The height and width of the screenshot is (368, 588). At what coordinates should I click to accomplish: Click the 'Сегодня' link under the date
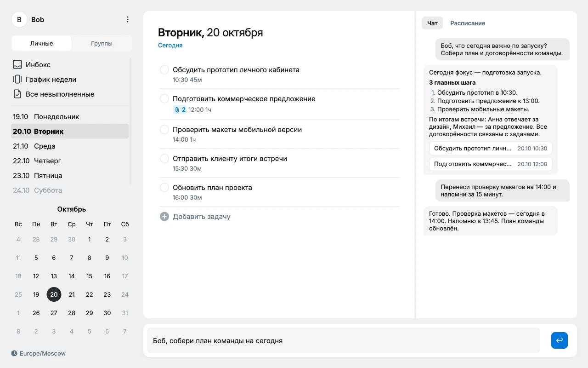(170, 45)
